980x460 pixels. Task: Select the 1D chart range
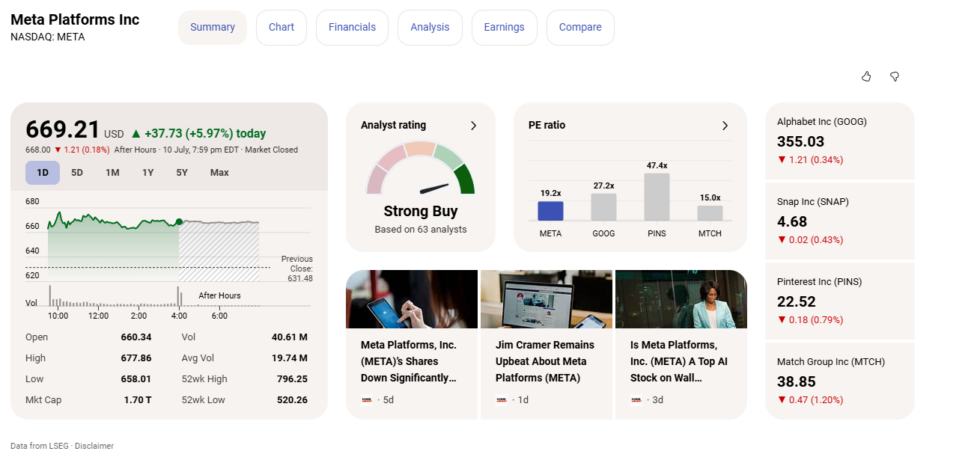[43, 173]
